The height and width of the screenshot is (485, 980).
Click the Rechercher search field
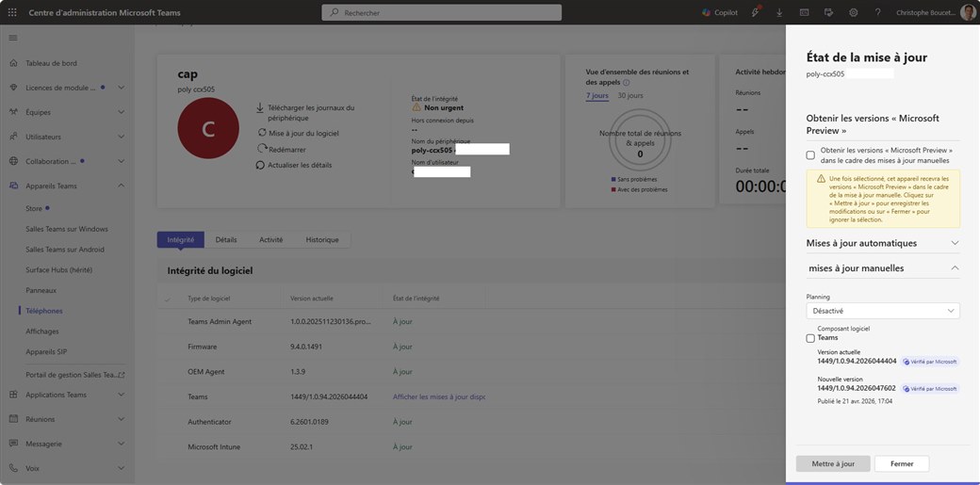point(441,12)
